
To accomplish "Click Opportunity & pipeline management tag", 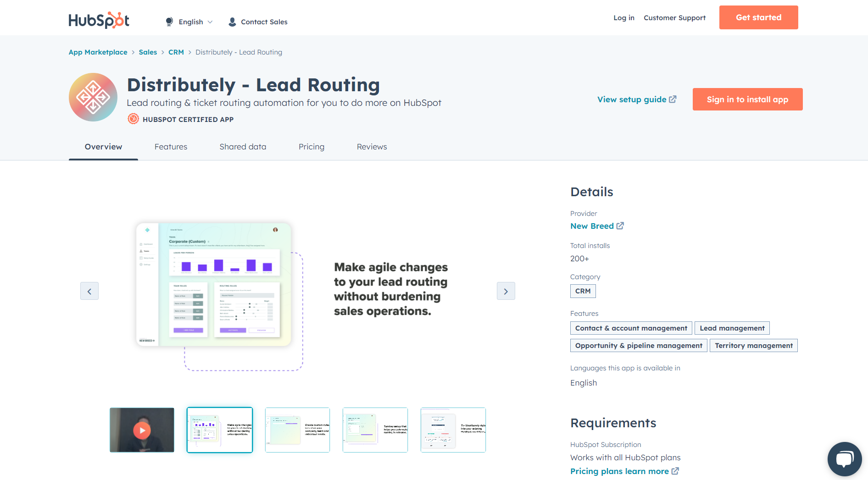I will coord(639,346).
